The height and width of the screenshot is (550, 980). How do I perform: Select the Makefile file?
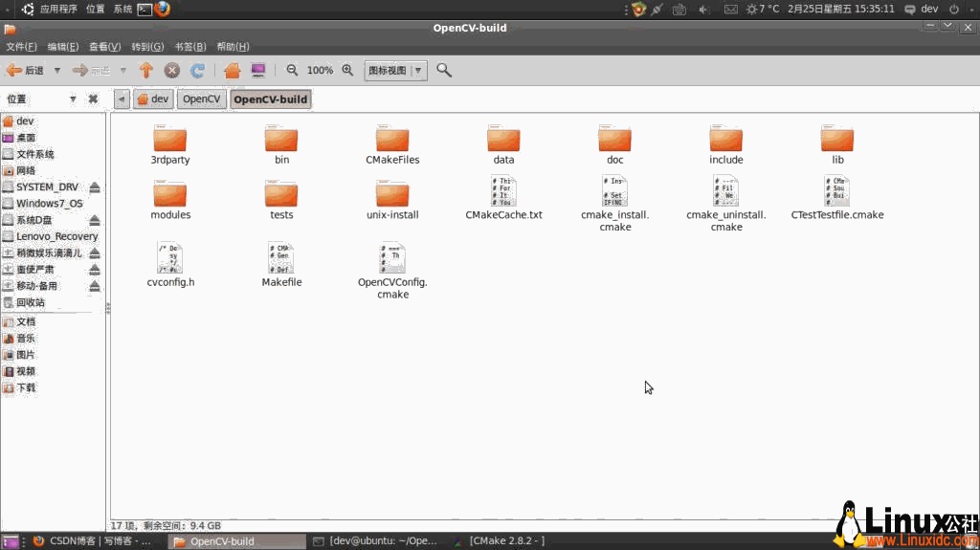[281, 265]
